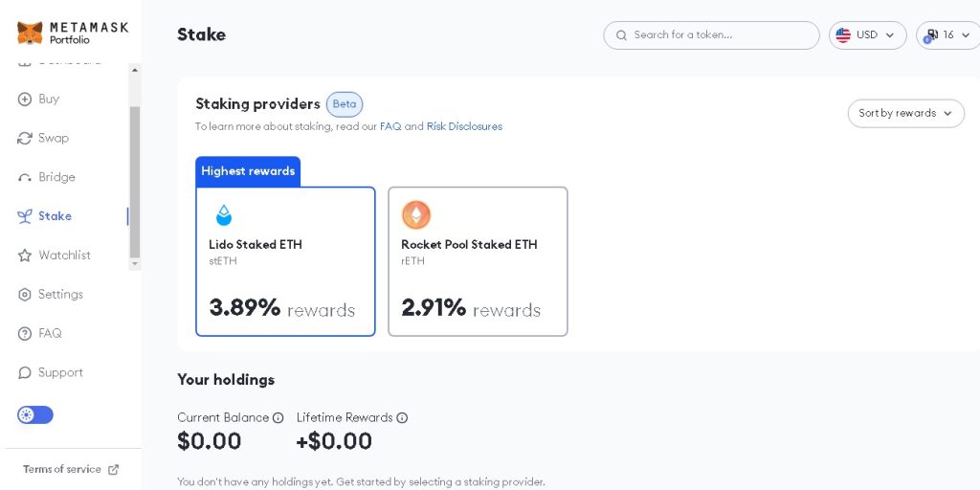Click the MetaMask fox logo

click(x=30, y=33)
